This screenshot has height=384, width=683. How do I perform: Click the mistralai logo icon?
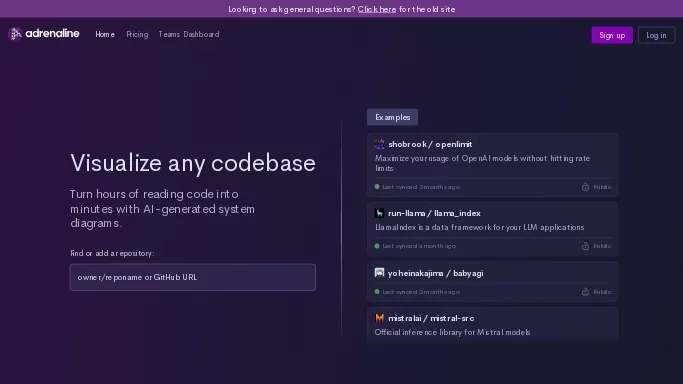coord(379,318)
